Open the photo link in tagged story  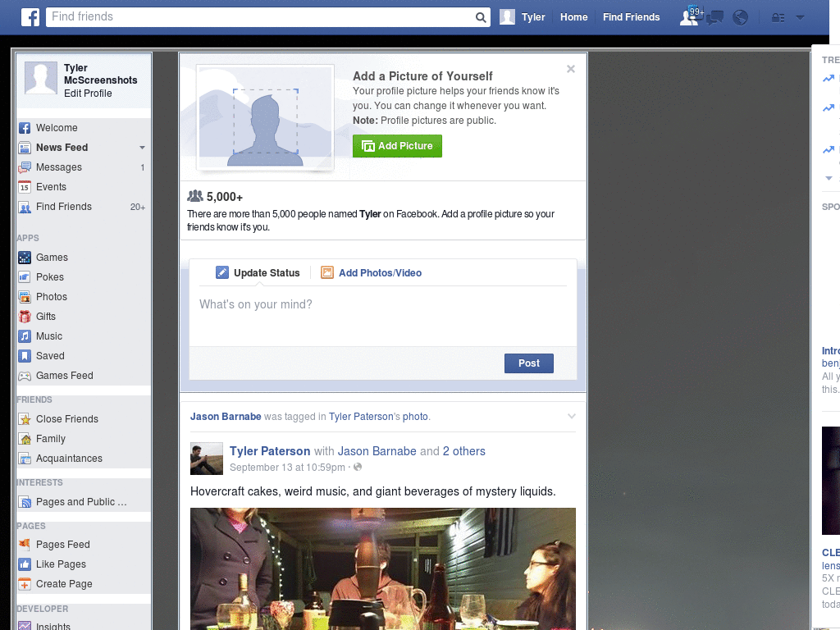(x=415, y=417)
